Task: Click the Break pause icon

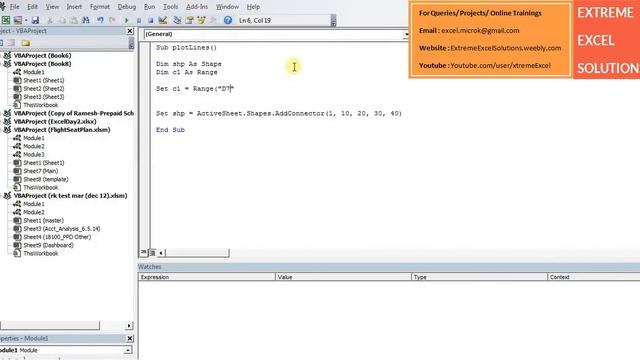Action: pyautogui.click(x=139, y=20)
